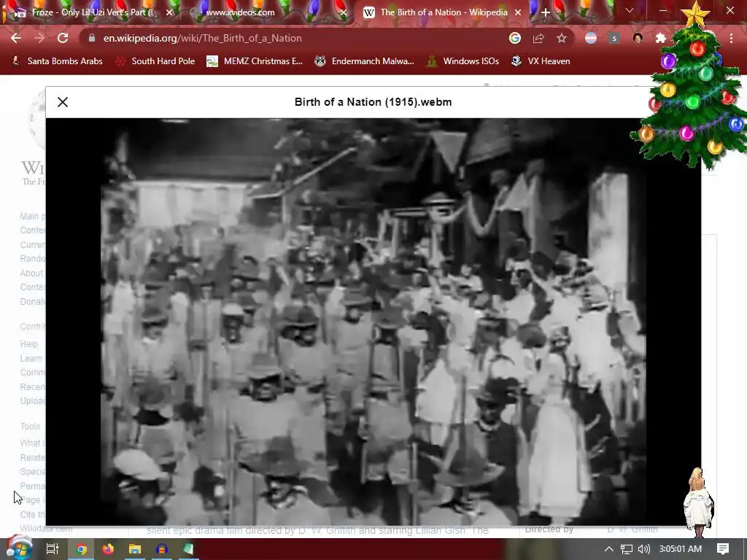The image size is (747, 560).
Task: Open Task View on the taskbar
Action: (53, 549)
